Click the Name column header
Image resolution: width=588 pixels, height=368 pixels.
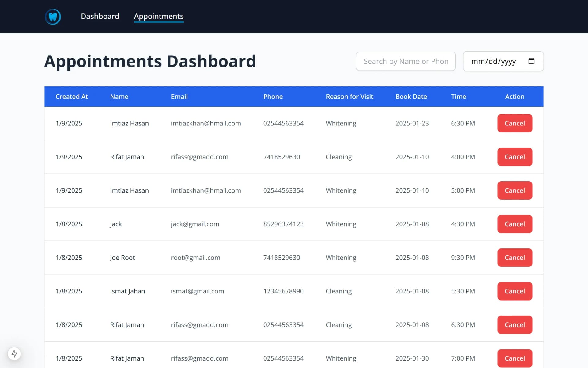point(119,97)
